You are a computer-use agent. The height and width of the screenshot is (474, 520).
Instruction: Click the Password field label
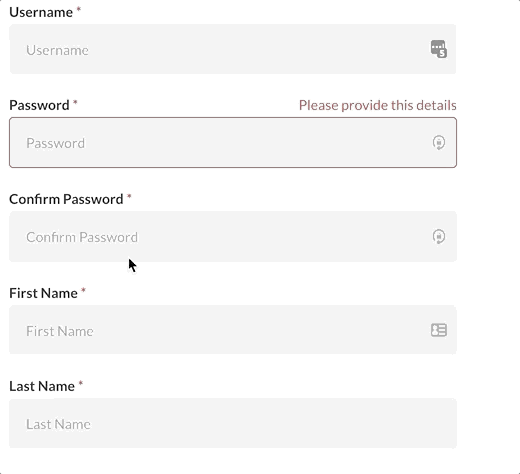[39, 105]
